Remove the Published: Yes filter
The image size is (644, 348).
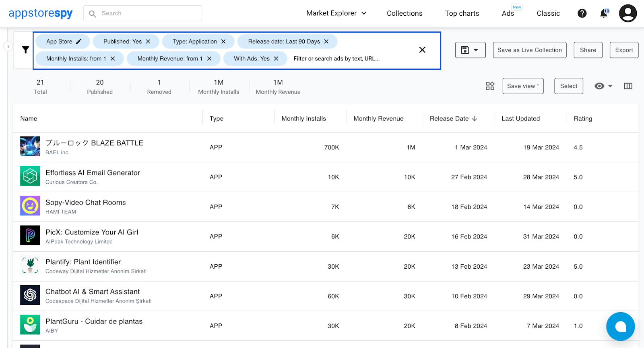tap(148, 41)
